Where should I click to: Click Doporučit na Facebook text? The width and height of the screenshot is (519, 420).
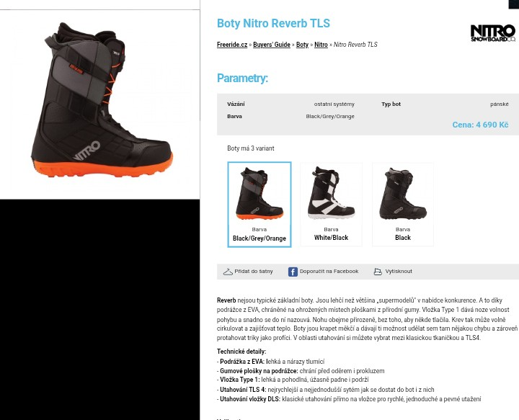(329, 271)
